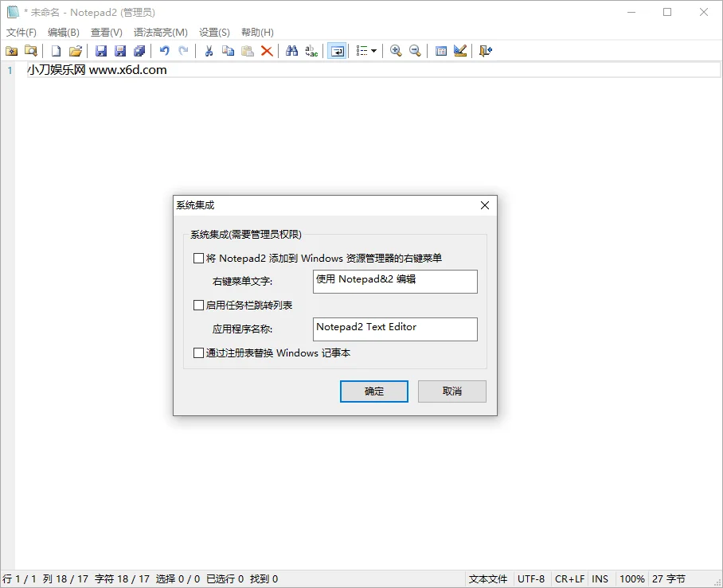Click the Undo arrow toolbar icon
Viewport: 723px width, 588px height.
(164, 50)
